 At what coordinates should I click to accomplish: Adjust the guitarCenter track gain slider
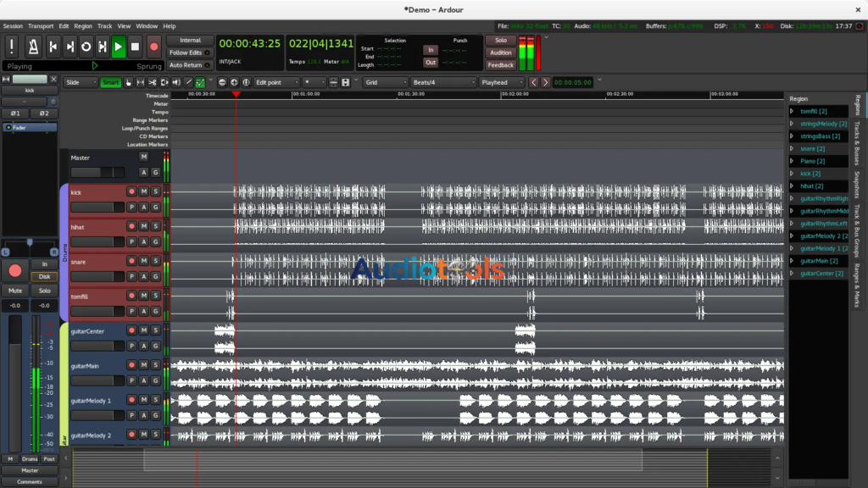pyautogui.click(x=97, y=346)
